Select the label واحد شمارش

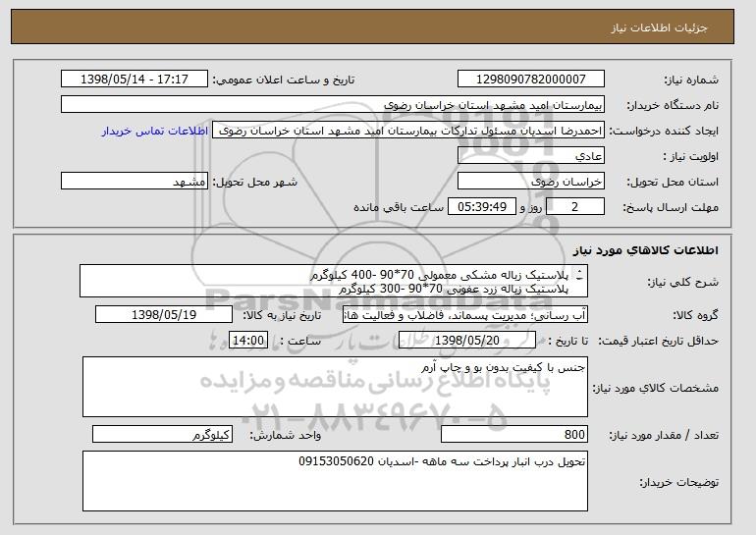pyautogui.click(x=286, y=435)
